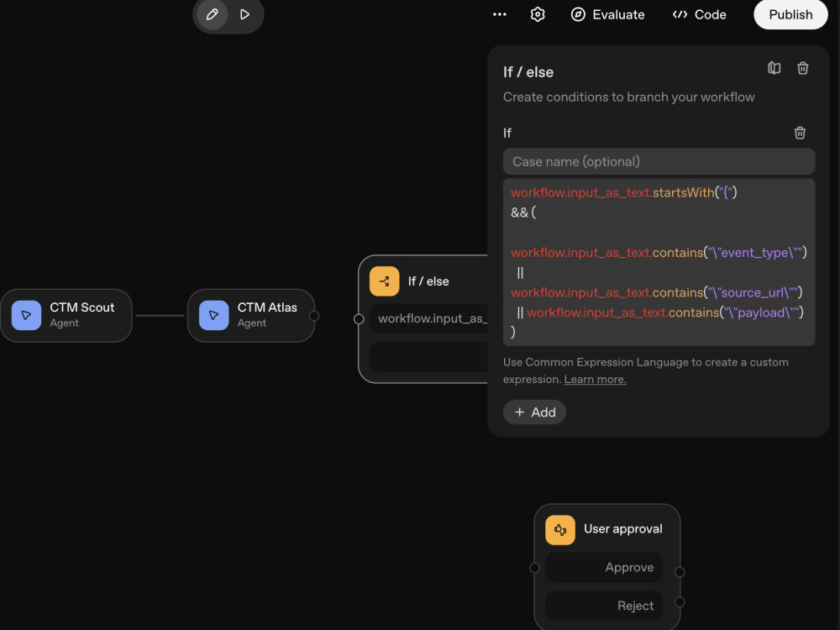This screenshot has width=840, height=630.
Task: Click the contains source_url expression line
Action: [x=656, y=292]
